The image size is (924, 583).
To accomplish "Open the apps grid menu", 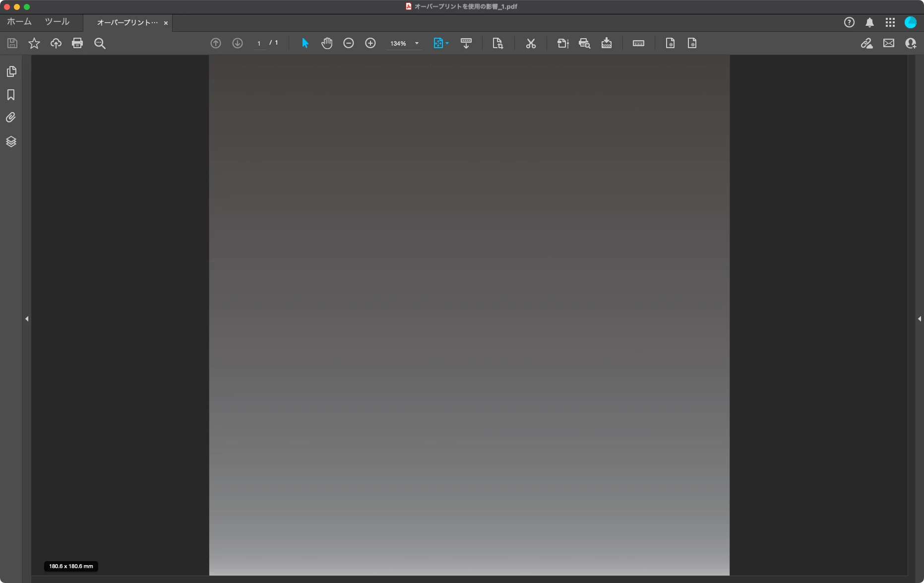I will (x=890, y=22).
